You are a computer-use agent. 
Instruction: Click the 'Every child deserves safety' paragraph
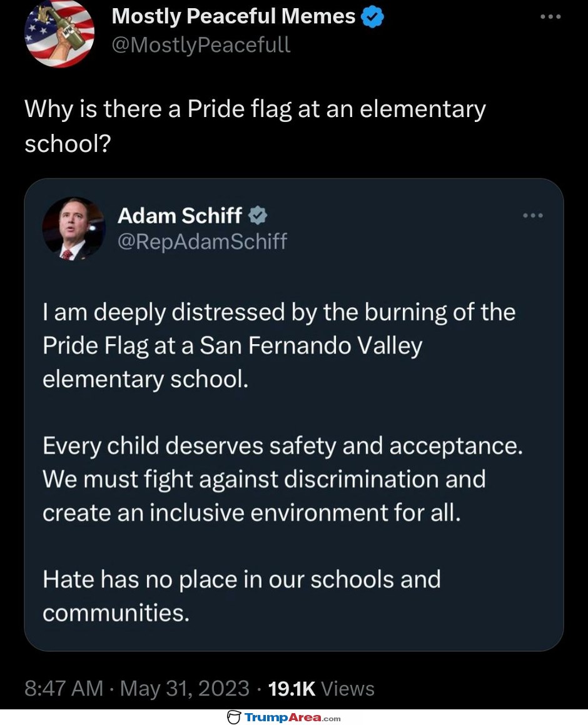coord(283,479)
